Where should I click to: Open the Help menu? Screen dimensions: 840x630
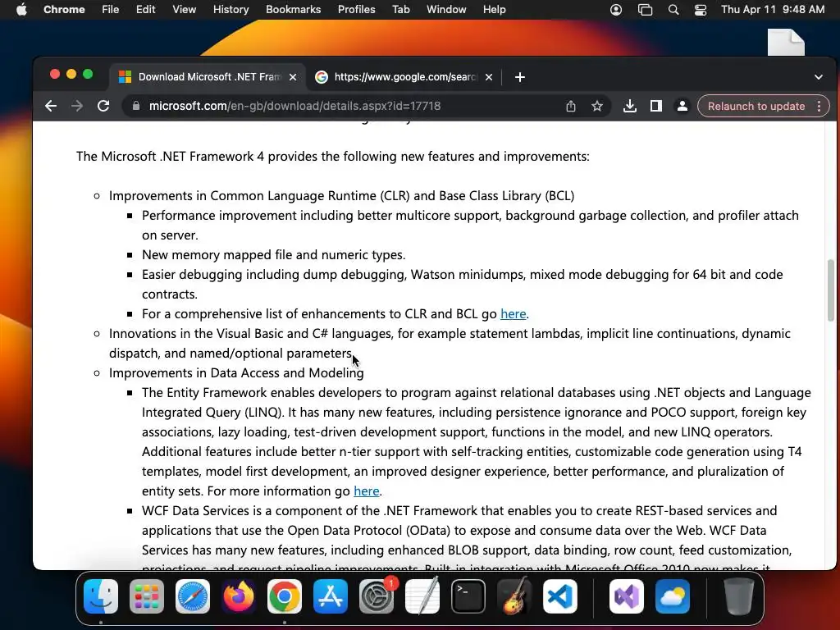point(494,10)
